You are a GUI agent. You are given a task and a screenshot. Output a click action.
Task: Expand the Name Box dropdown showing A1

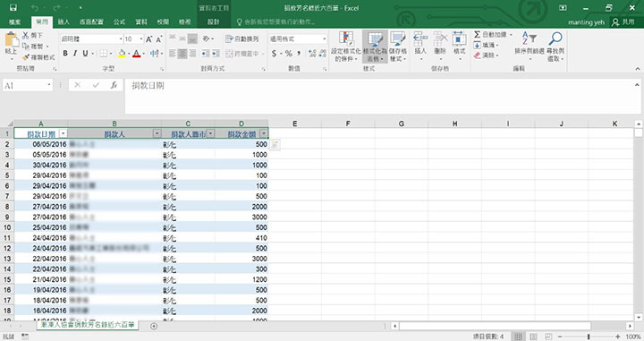49,85
